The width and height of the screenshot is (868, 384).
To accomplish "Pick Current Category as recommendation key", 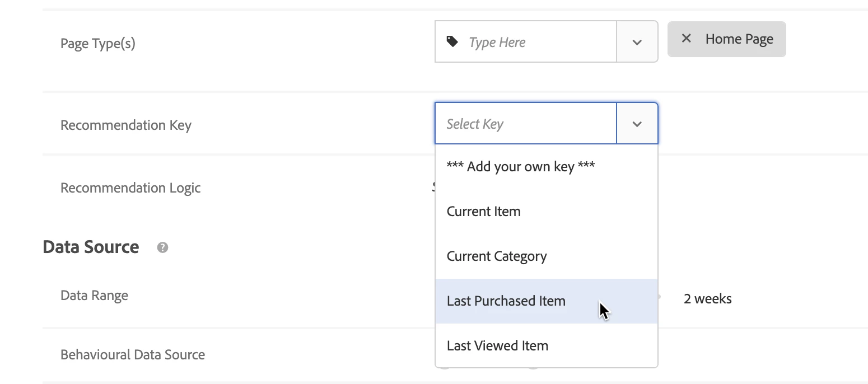I will click(497, 256).
